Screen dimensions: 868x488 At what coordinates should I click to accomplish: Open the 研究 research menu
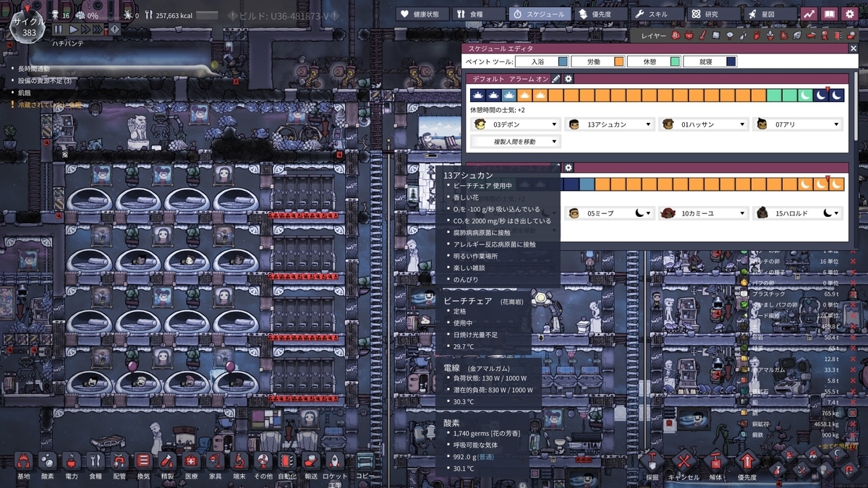click(713, 14)
